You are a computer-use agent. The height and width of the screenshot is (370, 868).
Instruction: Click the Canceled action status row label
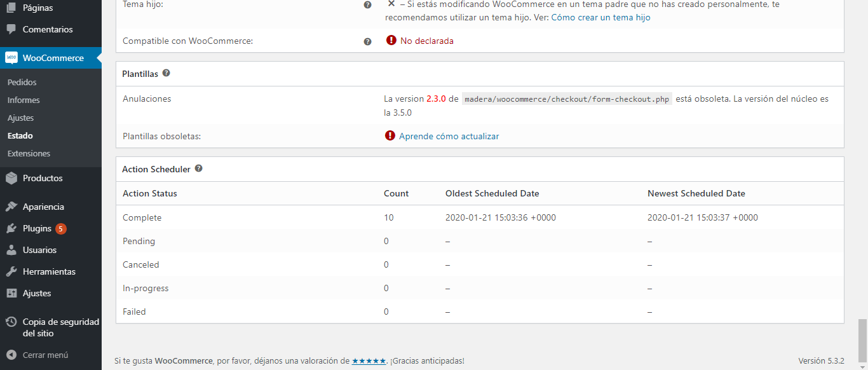pos(141,264)
